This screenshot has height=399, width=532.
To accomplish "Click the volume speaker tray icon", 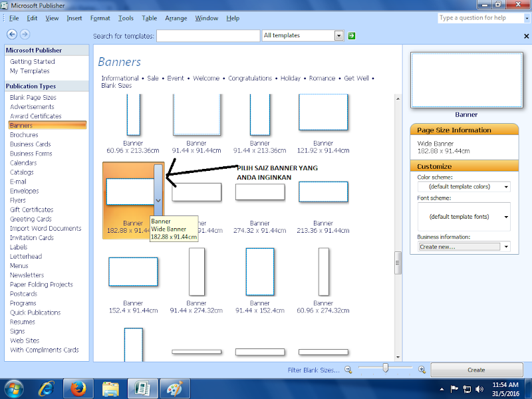I will 479,389.
